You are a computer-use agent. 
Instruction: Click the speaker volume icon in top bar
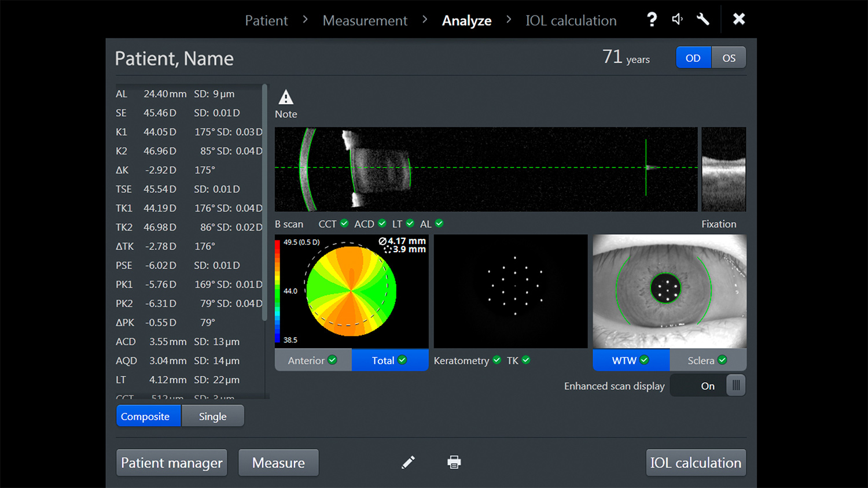677,19
